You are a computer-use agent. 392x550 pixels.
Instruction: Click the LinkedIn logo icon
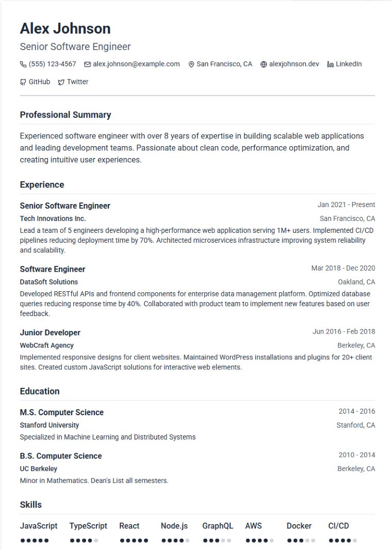(x=330, y=65)
